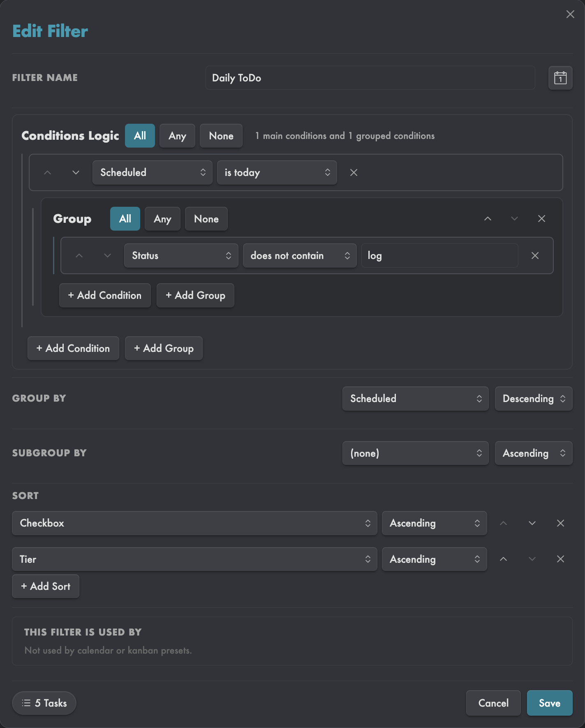The image size is (585, 728).
Task: Remove the Status does not contain condition
Action: (x=535, y=256)
